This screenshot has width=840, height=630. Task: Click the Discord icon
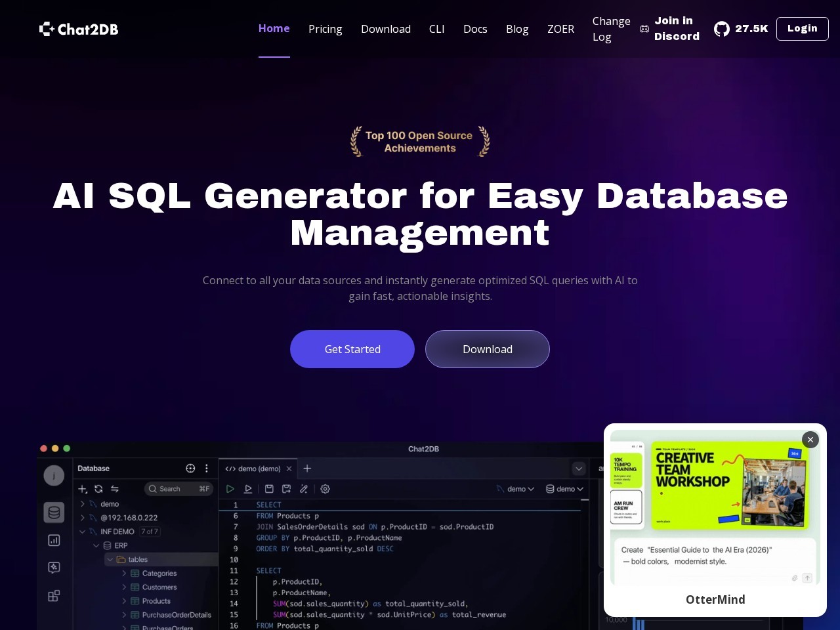(644, 29)
